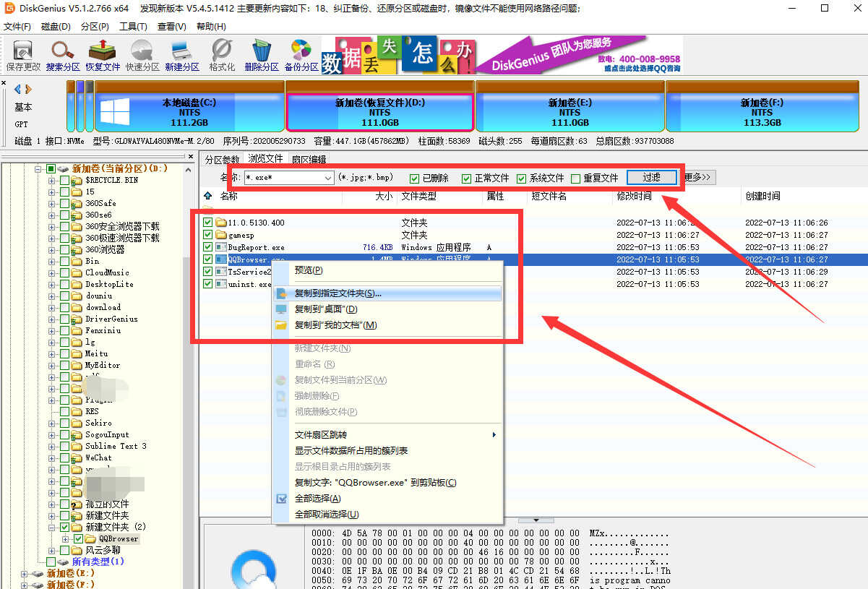
Task: Click the drive icon beside 新加卷(F:) in tree
Action: [39, 585]
